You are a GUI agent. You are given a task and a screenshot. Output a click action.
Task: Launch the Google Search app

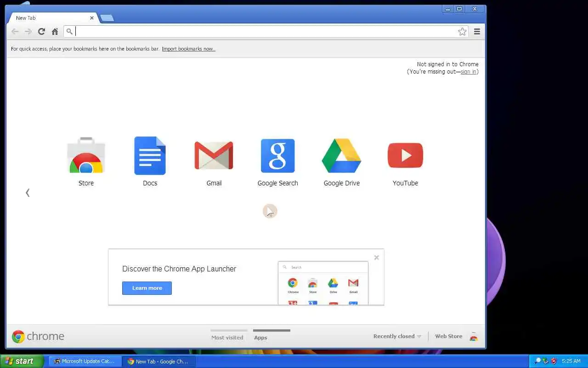(x=277, y=155)
